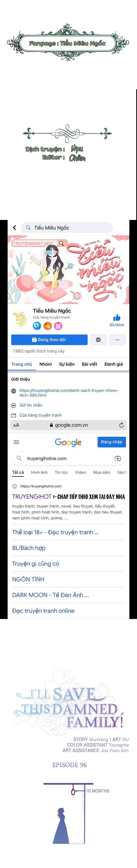Toggle the Đang theo dõi follow button
137x868 pixels.
coord(49,340)
